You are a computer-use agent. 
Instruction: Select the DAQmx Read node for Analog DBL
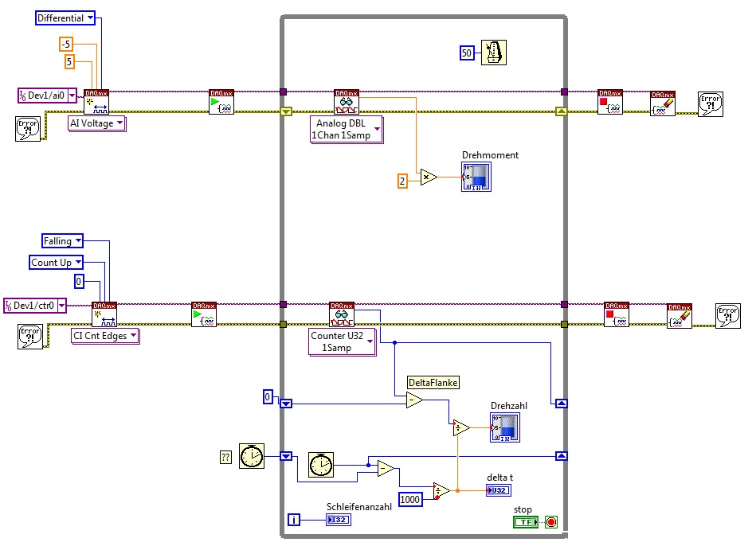(347, 102)
